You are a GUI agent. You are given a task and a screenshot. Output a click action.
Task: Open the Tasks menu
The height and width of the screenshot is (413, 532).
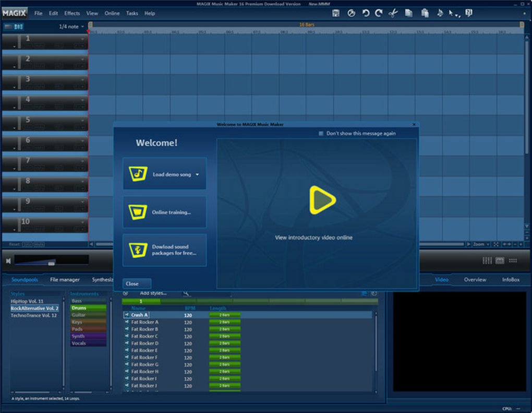[x=132, y=13]
